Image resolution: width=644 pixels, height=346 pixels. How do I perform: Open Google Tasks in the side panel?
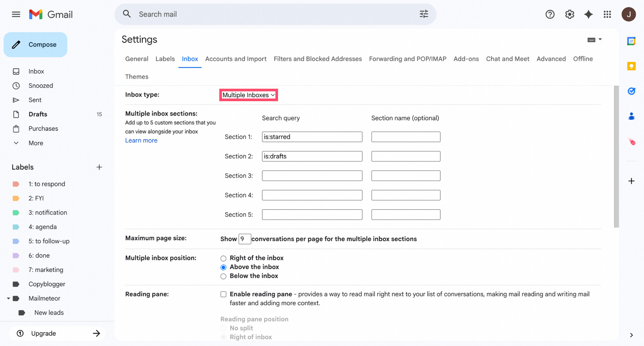click(x=631, y=91)
